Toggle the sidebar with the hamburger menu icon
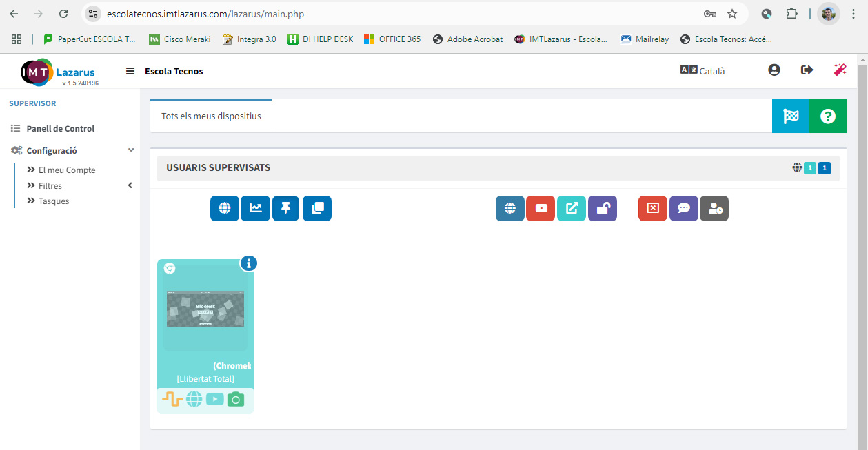Image resolution: width=868 pixels, height=450 pixels. tap(130, 71)
